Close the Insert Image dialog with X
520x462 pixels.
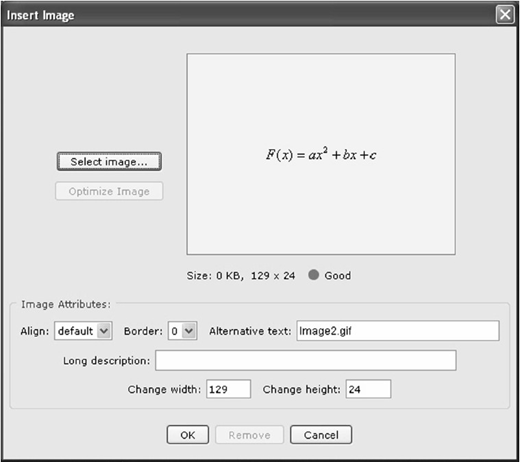[x=505, y=15]
